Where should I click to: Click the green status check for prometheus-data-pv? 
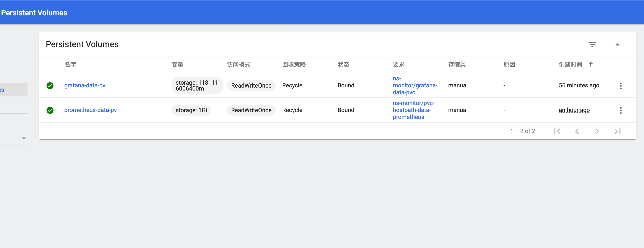tap(50, 110)
